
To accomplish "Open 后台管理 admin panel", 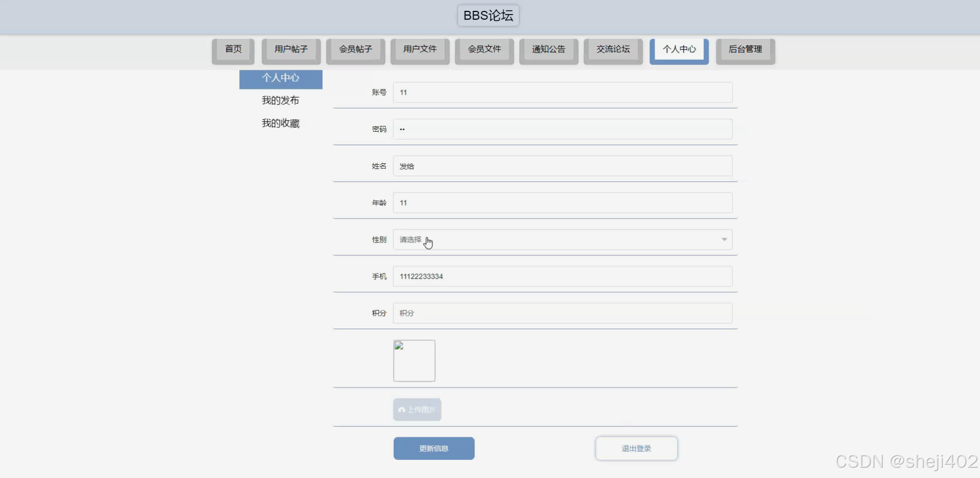I will [x=745, y=50].
